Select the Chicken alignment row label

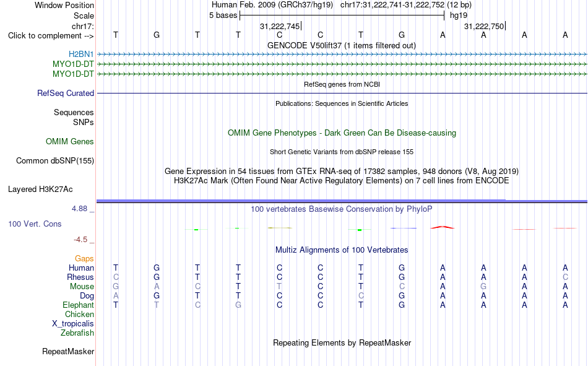point(79,314)
